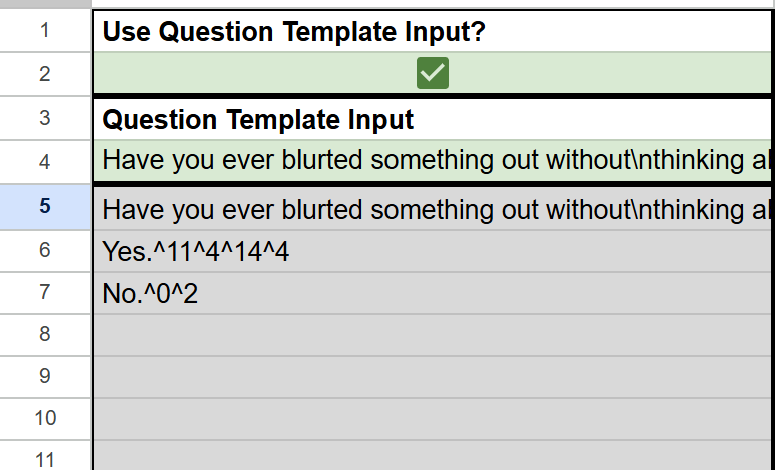Click the row 9 header number

[x=45, y=377]
